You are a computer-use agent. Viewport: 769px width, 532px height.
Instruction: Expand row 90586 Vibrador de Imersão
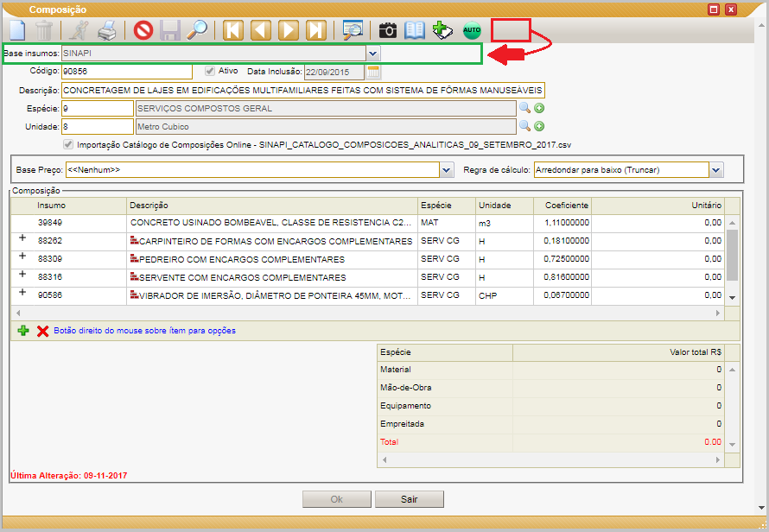(22, 292)
